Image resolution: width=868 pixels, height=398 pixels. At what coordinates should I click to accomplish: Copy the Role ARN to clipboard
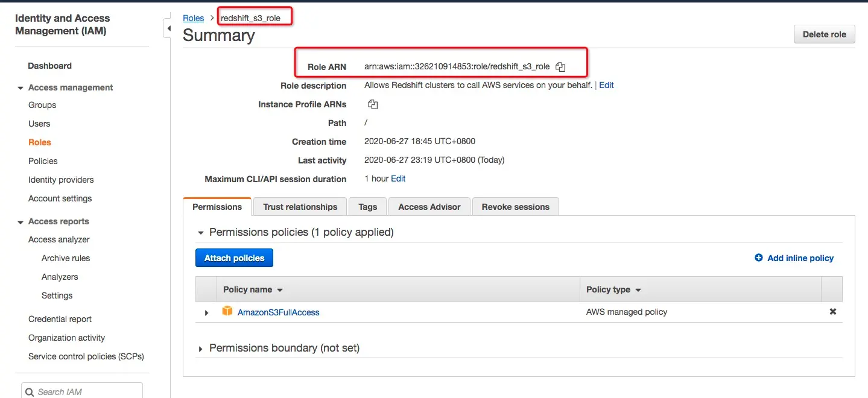click(560, 67)
